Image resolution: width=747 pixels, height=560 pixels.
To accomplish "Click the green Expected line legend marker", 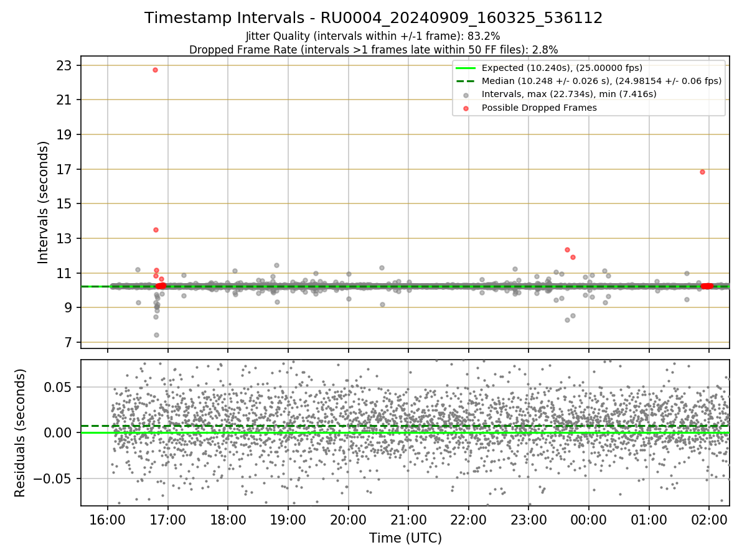I will (x=466, y=68).
